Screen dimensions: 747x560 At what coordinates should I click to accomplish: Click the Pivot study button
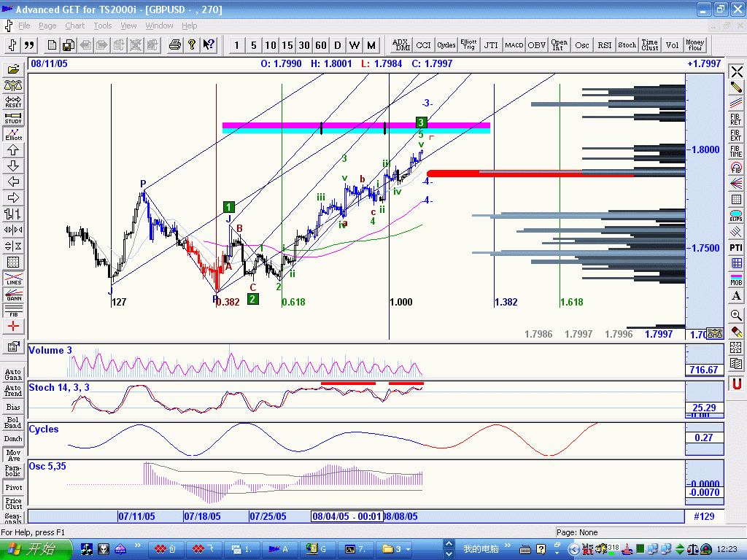click(13, 487)
